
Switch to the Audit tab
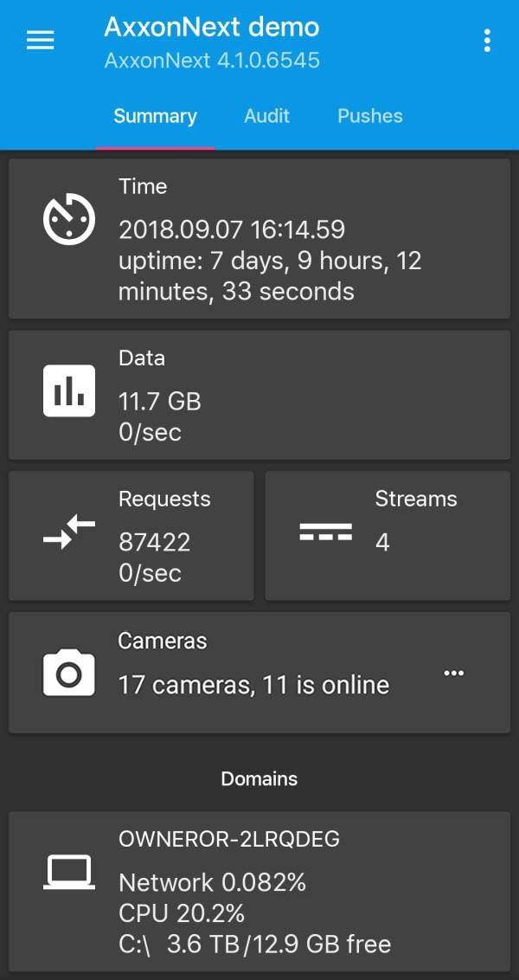click(266, 116)
